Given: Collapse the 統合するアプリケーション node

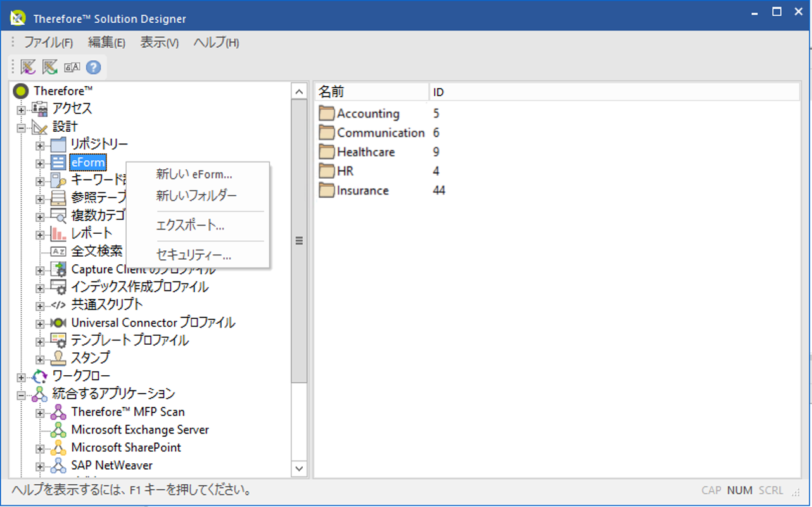Looking at the screenshot, I should point(21,395).
